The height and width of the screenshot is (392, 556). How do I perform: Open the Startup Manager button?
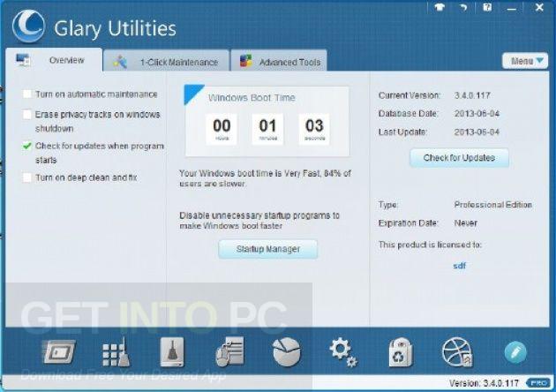[267, 249]
